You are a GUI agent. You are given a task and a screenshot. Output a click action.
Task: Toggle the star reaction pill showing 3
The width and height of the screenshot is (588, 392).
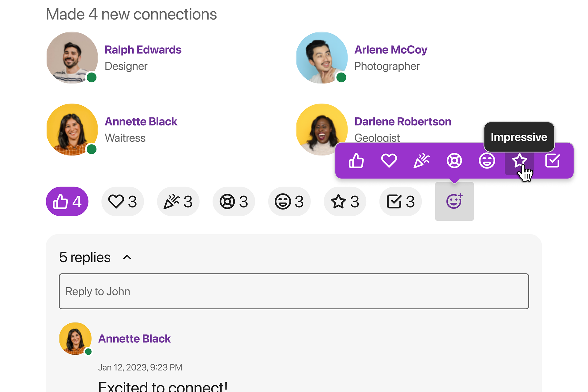[345, 202]
